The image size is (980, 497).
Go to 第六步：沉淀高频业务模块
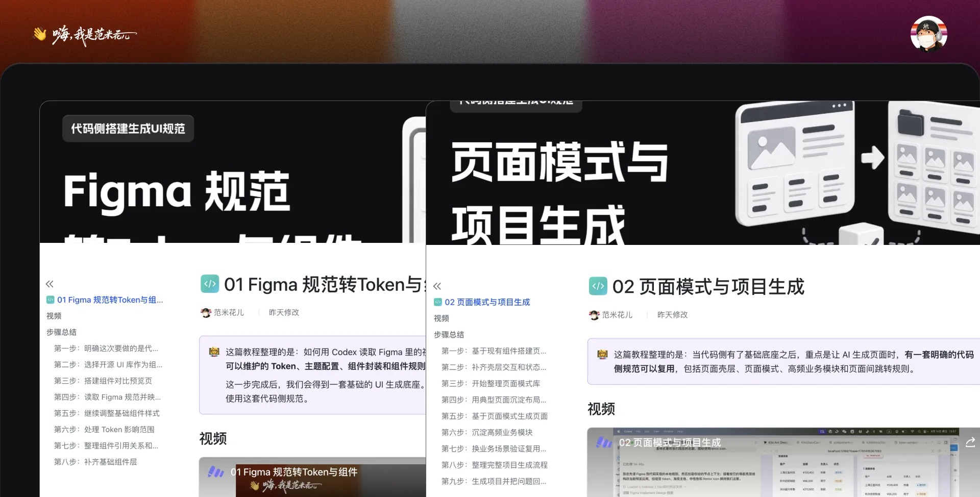[x=487, y=433]
